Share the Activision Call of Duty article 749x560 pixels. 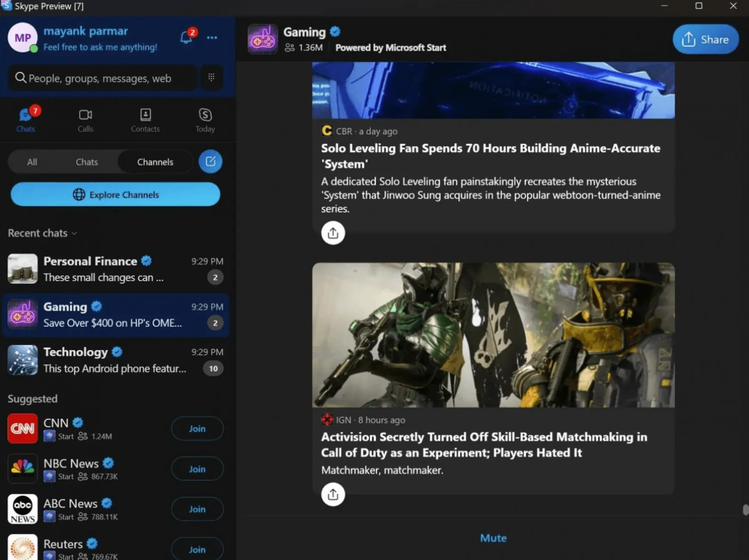tap(333, 495)
